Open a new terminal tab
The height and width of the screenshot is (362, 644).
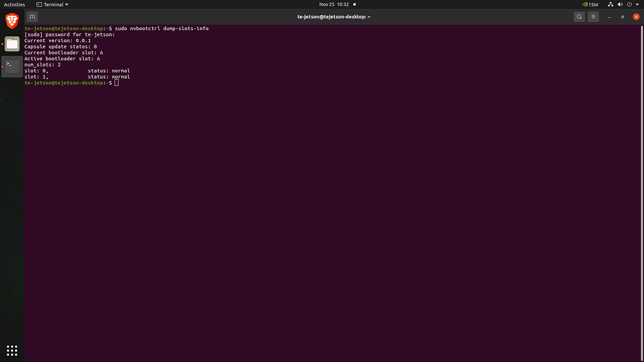[x=31, y=16]
